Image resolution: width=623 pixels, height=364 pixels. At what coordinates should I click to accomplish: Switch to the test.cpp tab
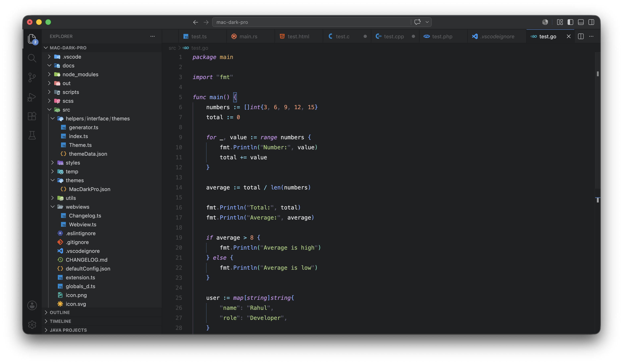coord(395,36)
